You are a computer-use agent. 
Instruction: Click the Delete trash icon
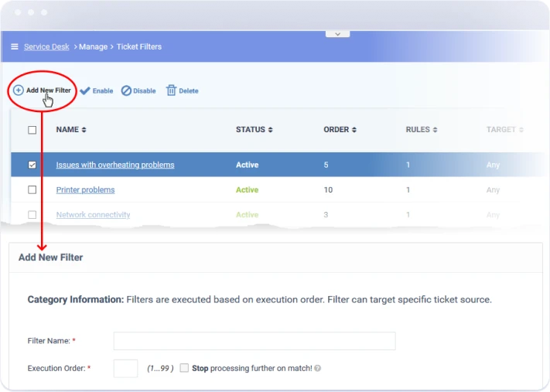172,90
